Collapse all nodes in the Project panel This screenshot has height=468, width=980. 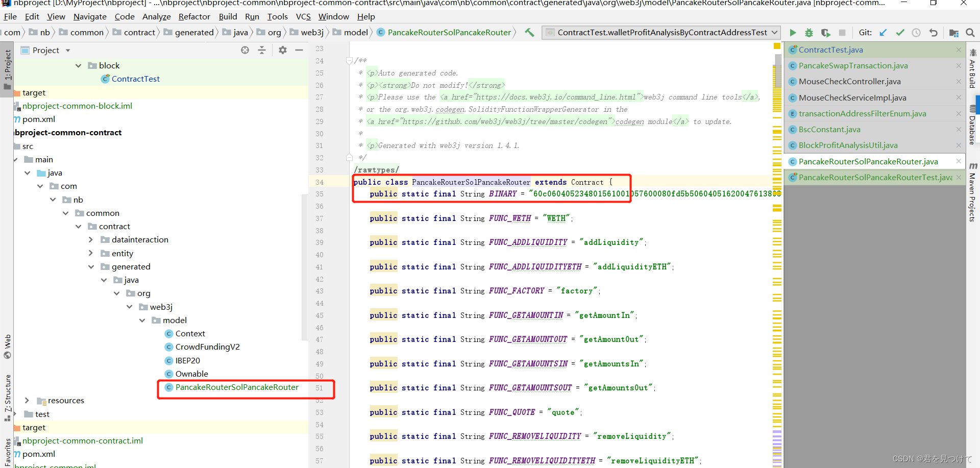coord(262,50)
